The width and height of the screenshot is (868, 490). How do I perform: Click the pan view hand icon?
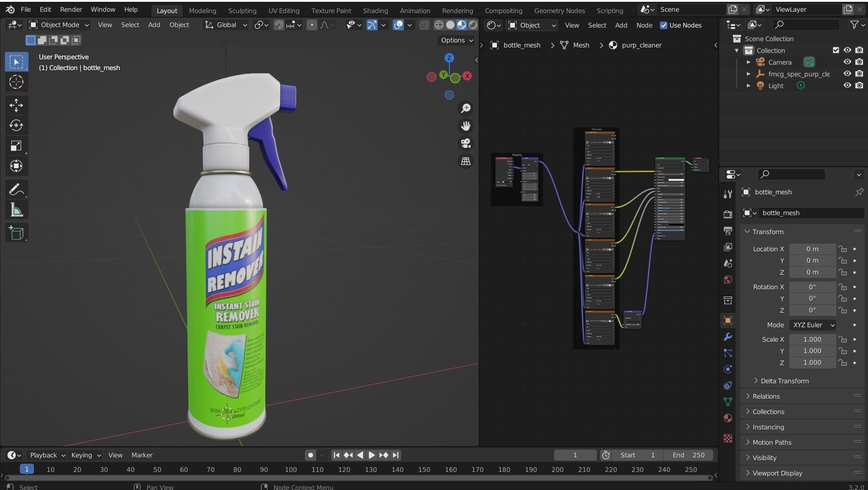point(466,126)
